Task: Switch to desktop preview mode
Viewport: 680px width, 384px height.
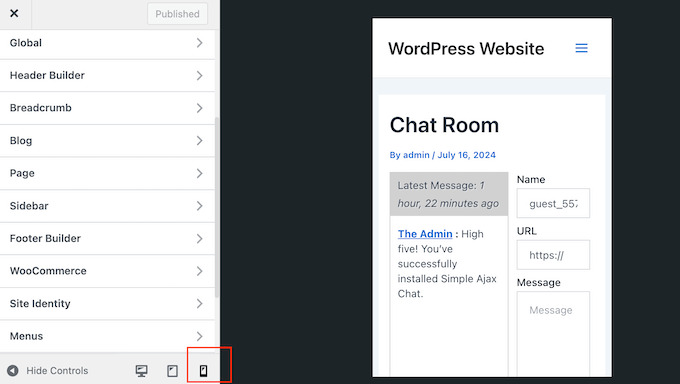Action: [x=141, y=371]
